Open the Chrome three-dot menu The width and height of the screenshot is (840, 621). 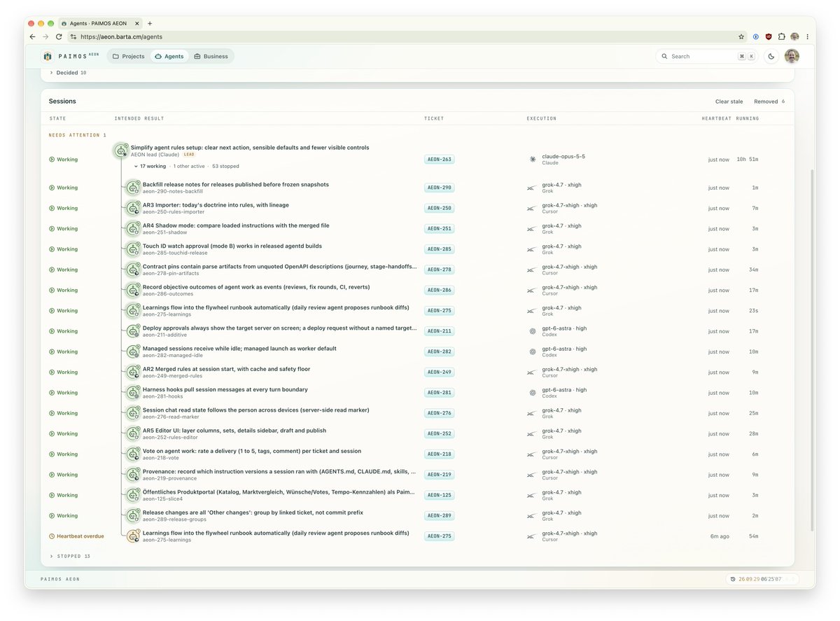[807, 36]
